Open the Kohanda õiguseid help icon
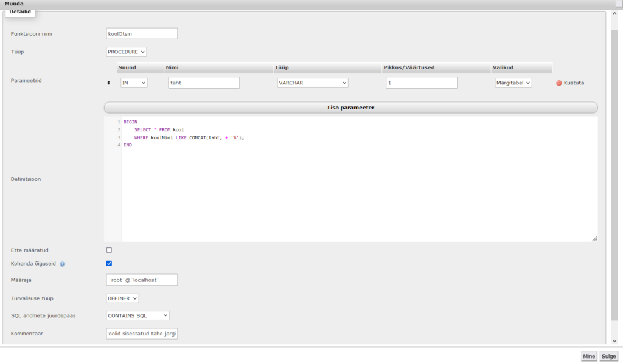 63,264
